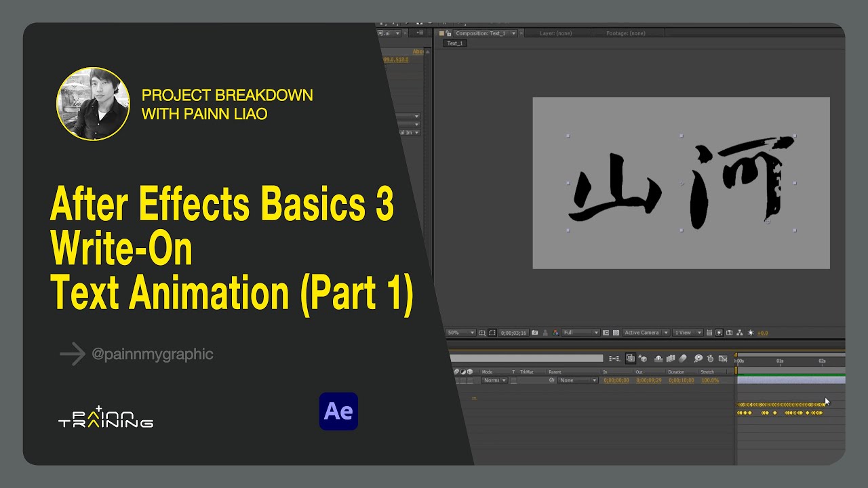Click the About link in the effect panel

pyautogui.click(x=418, y=52)
